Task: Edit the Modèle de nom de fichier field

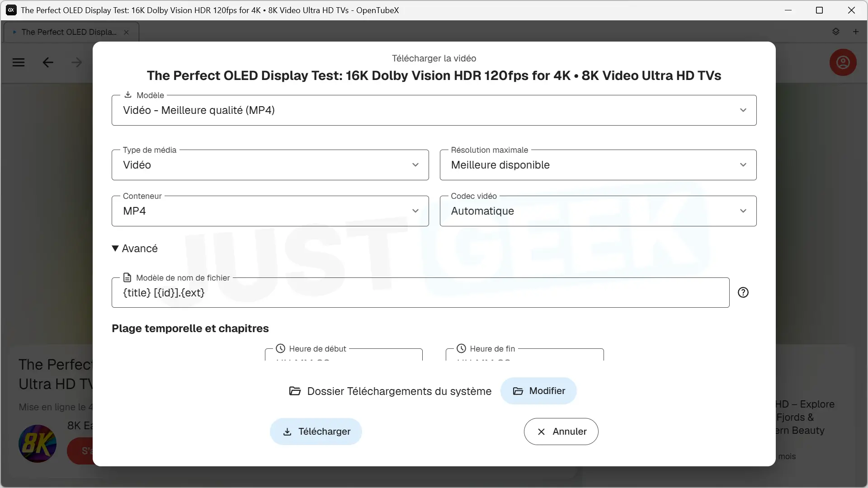Action: (x=420, y=293)
